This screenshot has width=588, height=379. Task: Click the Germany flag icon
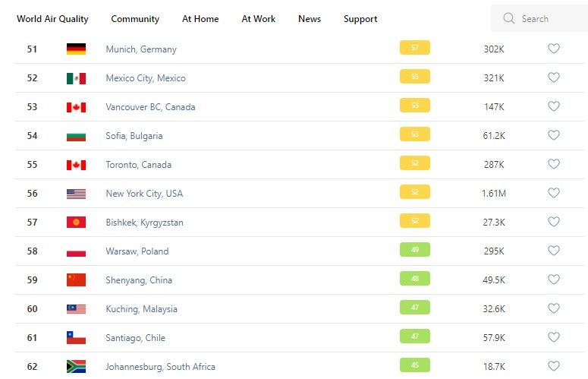click(x=76, y=49)
